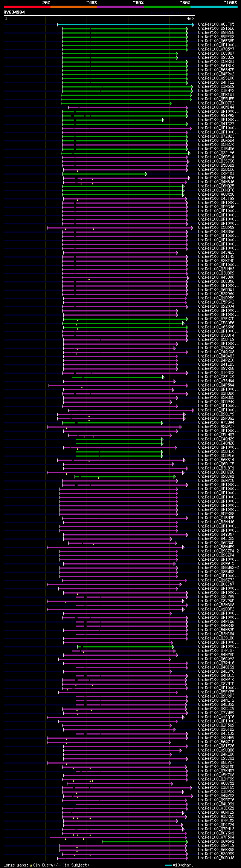Select the UniRef100_C5WX81 label
The height and width of the screenshot is (868, 241).
[216, 62]
